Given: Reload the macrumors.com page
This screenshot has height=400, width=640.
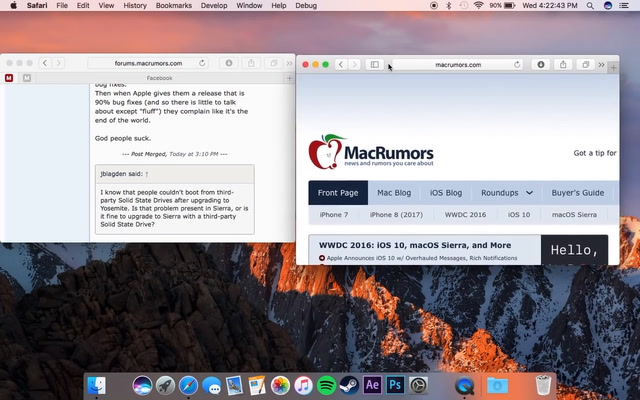Looking at the screenshot, I should (517, 64).
